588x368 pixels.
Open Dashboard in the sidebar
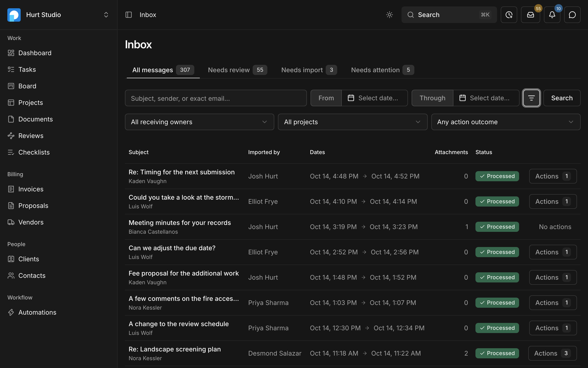[59, 53]
